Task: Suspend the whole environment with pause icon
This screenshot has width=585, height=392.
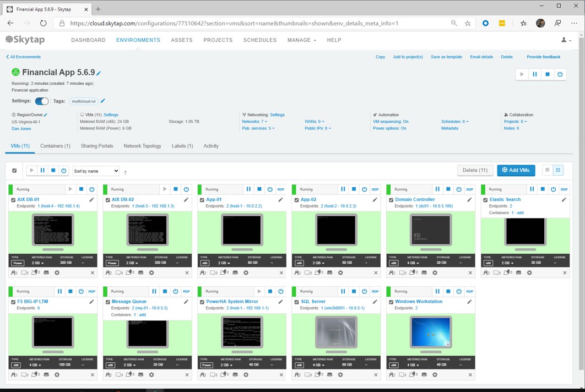Action: pyautogui.click(x=535, y=74)
